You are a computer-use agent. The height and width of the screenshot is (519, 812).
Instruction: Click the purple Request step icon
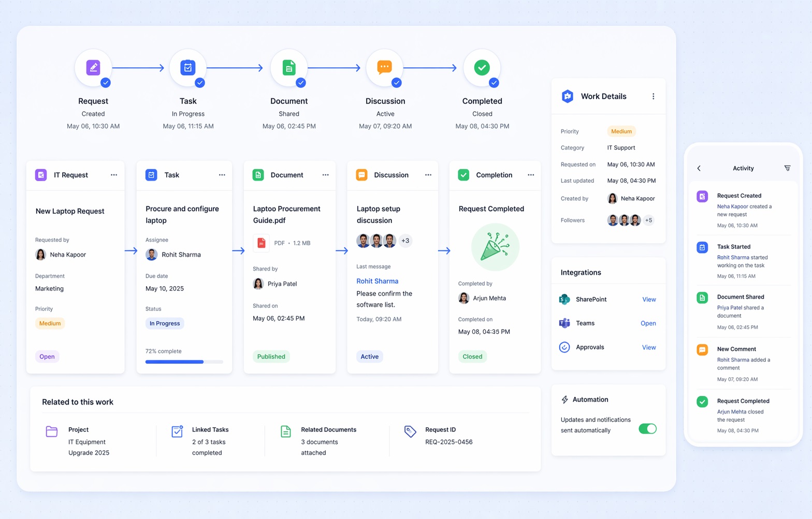click(x=93, y=67)
